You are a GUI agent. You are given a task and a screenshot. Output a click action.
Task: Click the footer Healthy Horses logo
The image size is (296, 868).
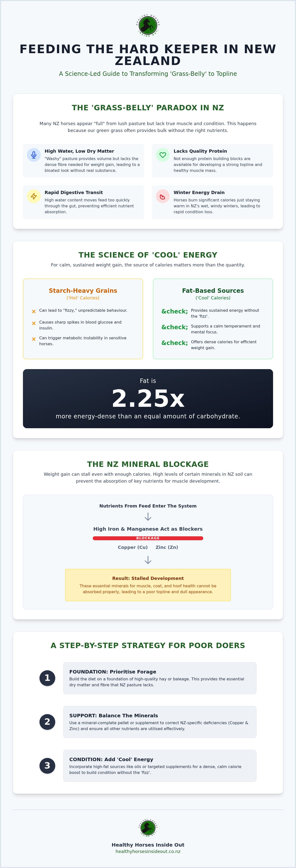[x=148, y=828]
